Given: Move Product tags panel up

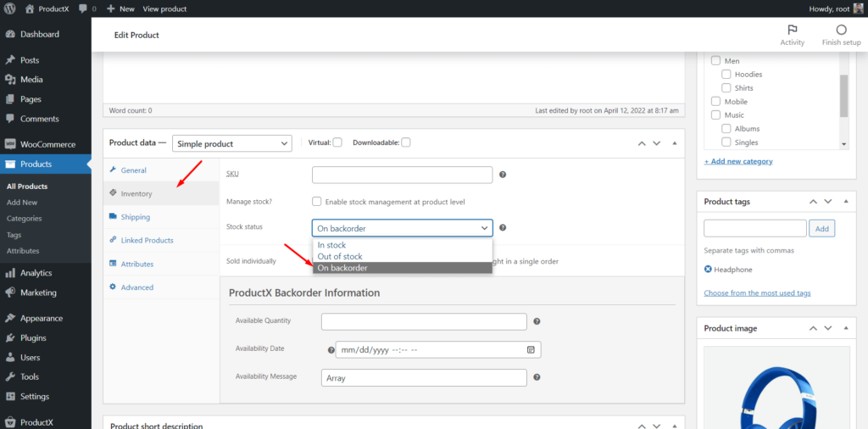Looking at the screenshot, I should [813, 202].
